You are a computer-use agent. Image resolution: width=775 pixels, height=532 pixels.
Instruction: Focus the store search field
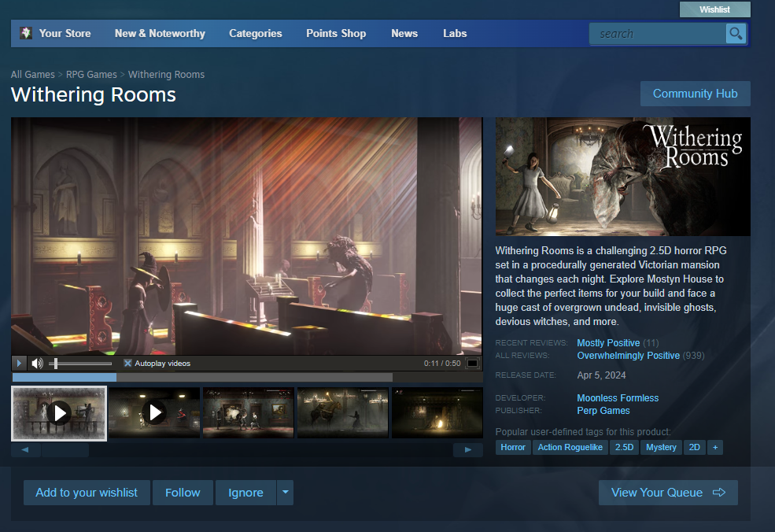[x=657, y=34]
